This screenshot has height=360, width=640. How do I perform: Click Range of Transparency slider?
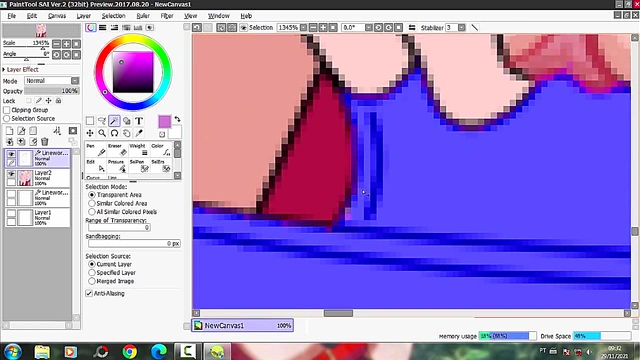click(x=119, y=227)
